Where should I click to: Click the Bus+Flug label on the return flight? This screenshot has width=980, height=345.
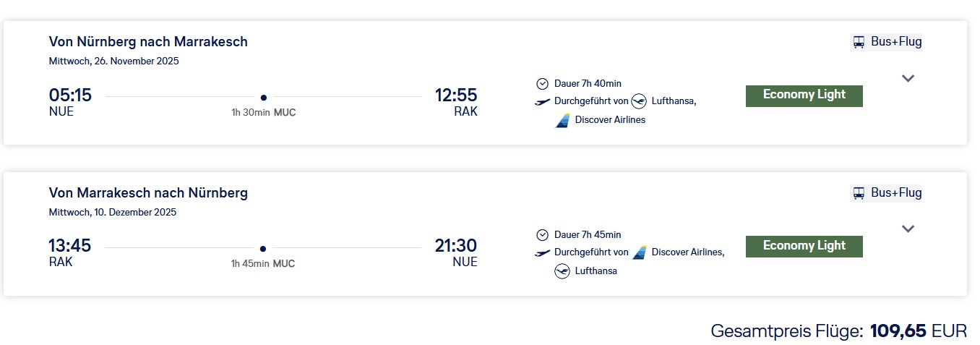pos(896,193)
